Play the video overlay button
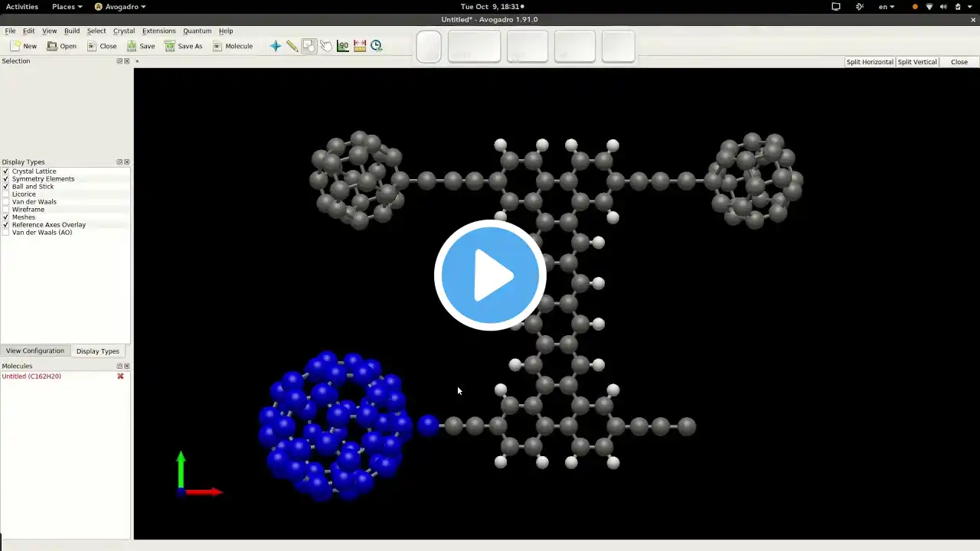This screenshot has height=551, width=980. click(x=490, y=275)
